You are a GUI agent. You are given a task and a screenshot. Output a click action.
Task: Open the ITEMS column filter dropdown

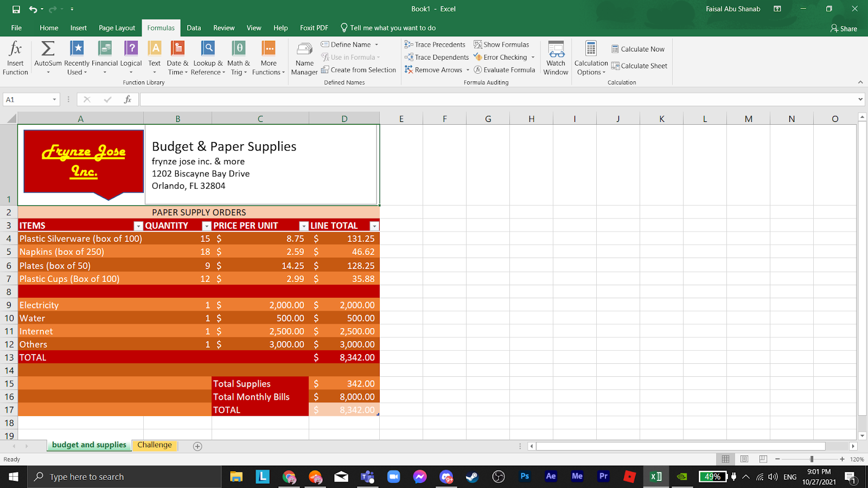138,226
